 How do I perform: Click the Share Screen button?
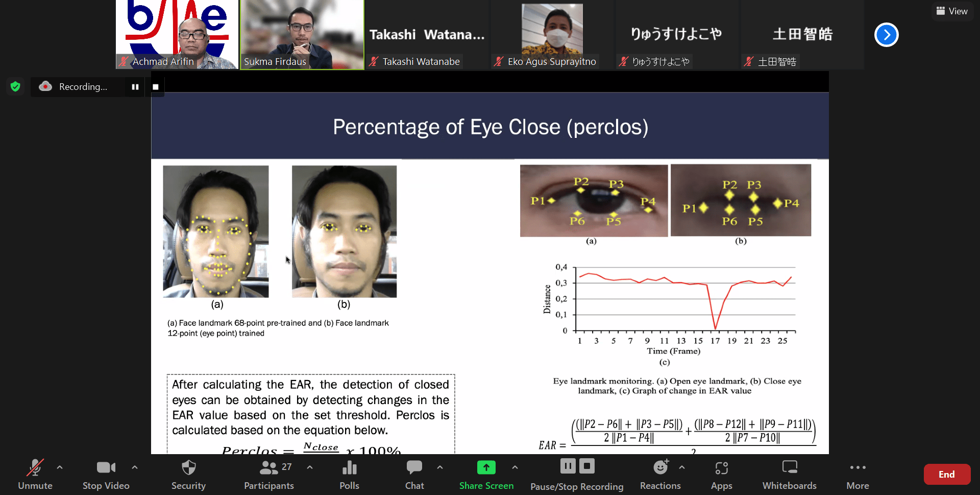coord(486,475)
